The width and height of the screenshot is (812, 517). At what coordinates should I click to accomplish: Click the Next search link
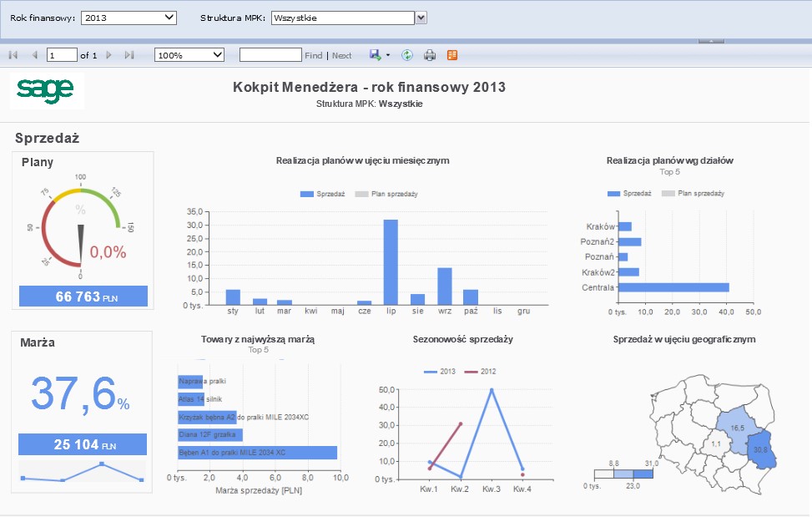(x=342, y=56)
